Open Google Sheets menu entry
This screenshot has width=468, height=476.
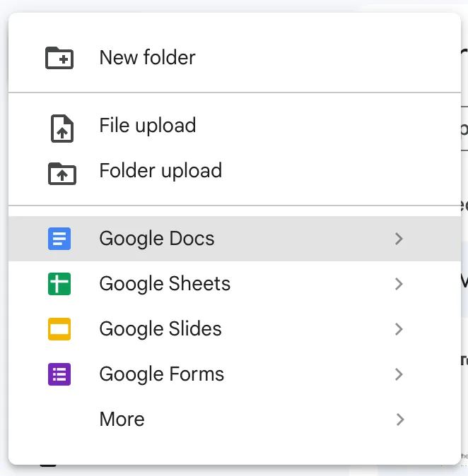pos(235,284)
